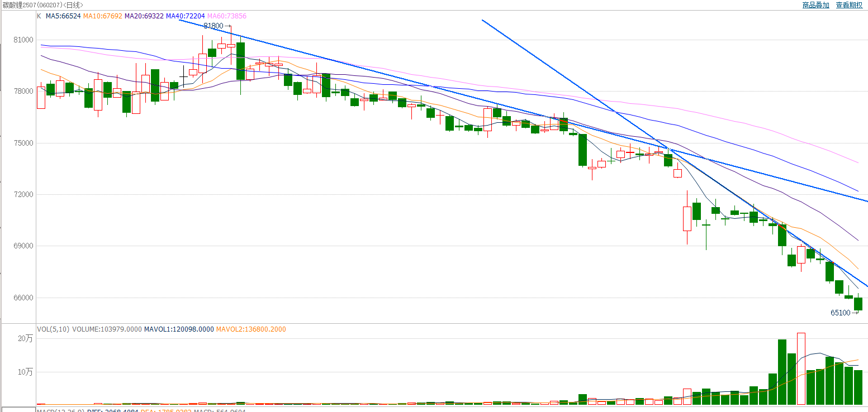Select the MA40:72204 indicator label
This screenshot has width=868, height=412.
186,16
